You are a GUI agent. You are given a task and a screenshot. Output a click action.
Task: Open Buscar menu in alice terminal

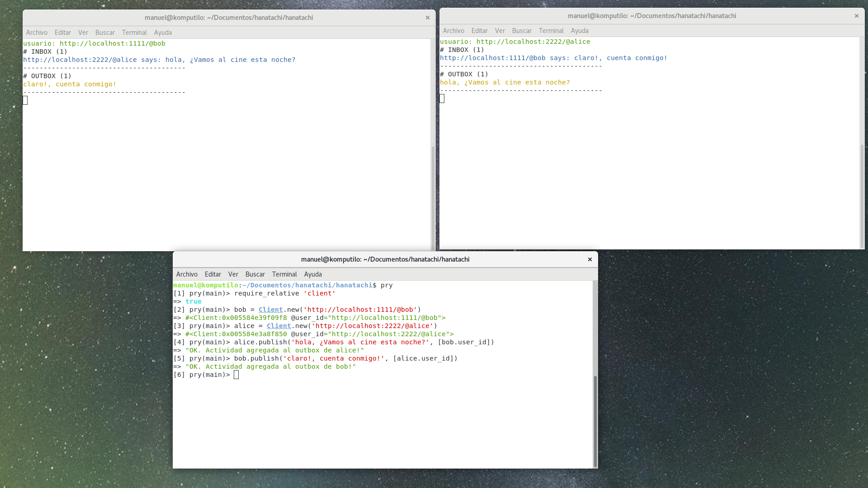pyautogui.click(x=522, y=31)
